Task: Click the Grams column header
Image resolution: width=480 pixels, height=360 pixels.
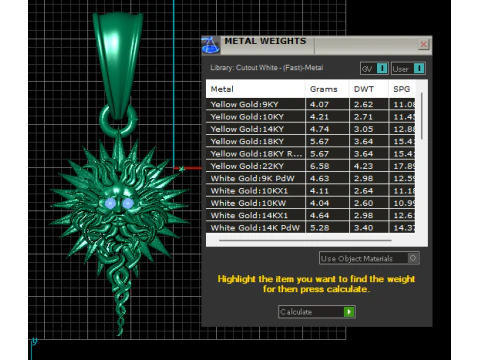Action: click(327, 89)
